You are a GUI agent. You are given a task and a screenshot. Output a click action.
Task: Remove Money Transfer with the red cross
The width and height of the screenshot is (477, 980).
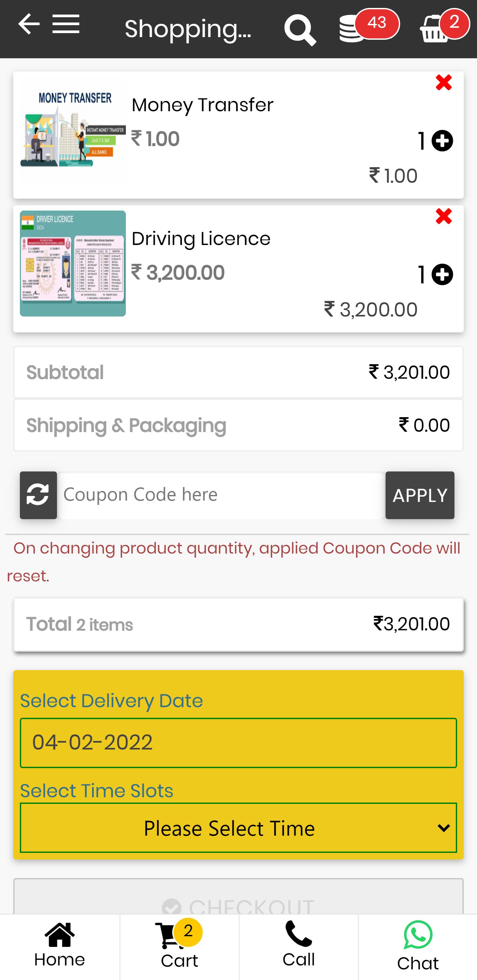click(x=444, y=82)
